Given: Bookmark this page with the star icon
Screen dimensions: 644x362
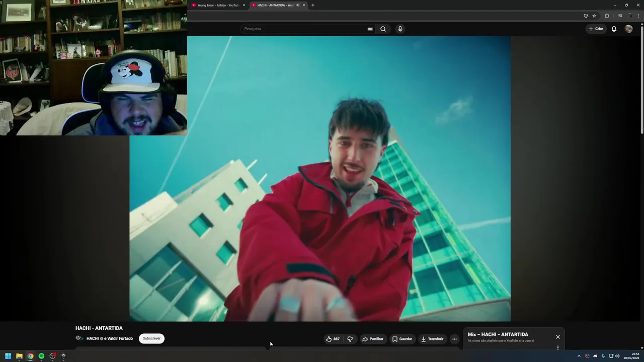Looking at the screenshot, I should pyautogui.click(x=594, y=16).
